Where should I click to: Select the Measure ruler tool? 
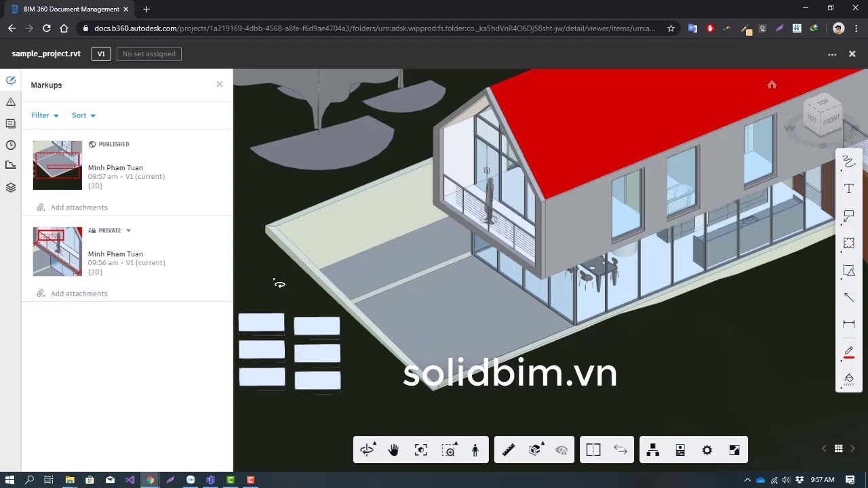pos(508,450)
